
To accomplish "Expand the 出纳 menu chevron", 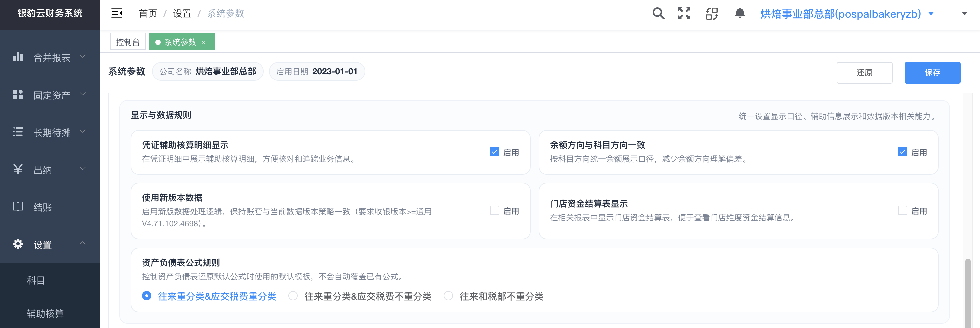I will 82,168.
